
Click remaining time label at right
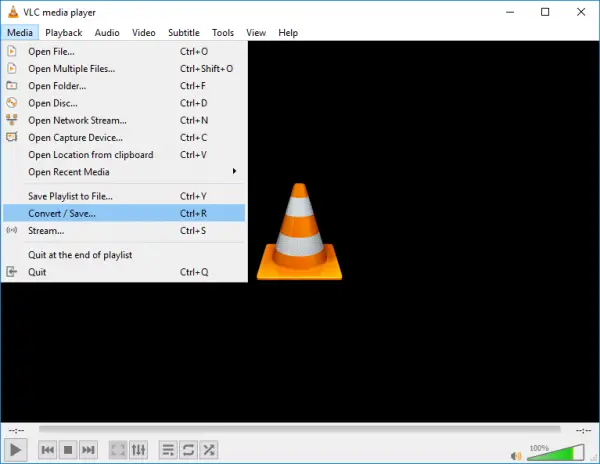click(x=584, y=430)
